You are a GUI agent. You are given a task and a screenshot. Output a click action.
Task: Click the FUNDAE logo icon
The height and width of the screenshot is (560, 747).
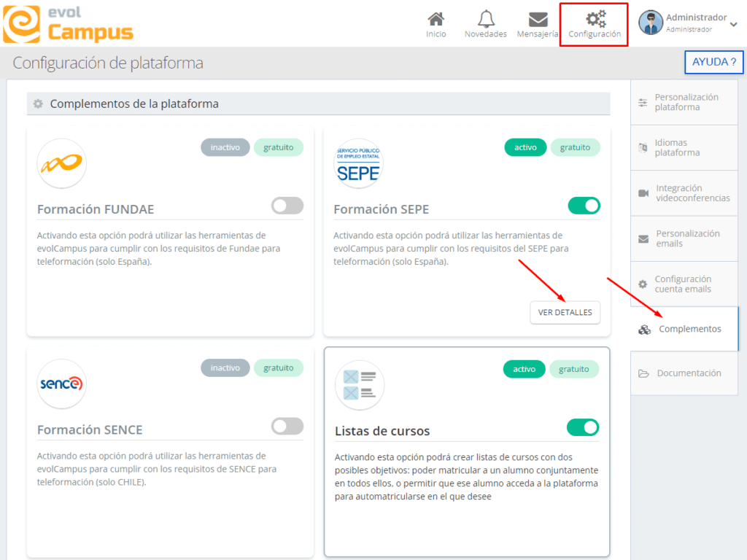(x=61, y=164)
